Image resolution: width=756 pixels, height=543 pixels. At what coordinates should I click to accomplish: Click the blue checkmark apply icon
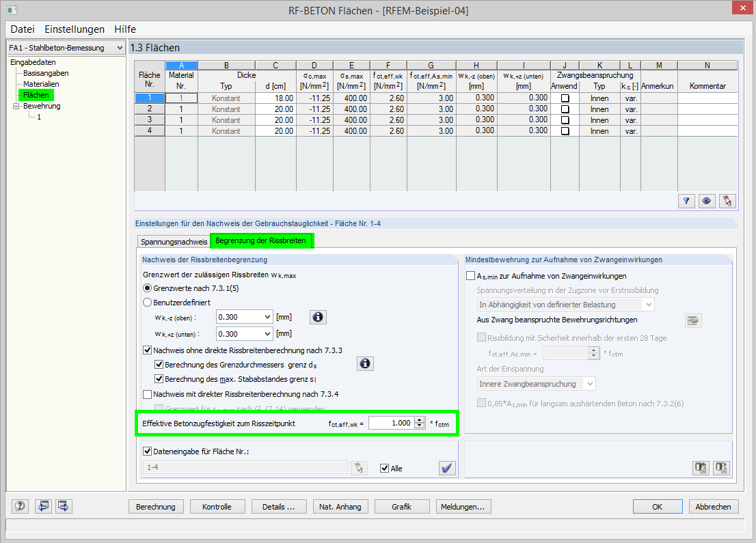pyautogui.click(x=448, y=468)
